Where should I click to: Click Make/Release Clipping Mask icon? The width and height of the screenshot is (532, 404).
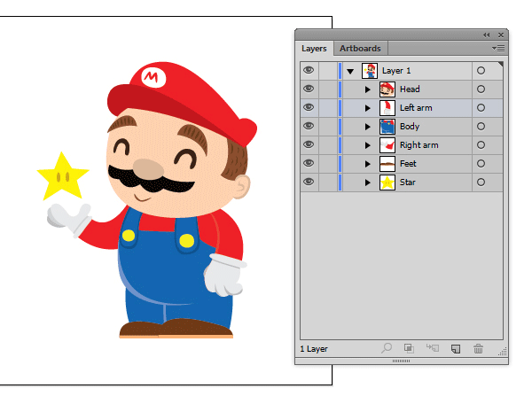coord(410,349)
